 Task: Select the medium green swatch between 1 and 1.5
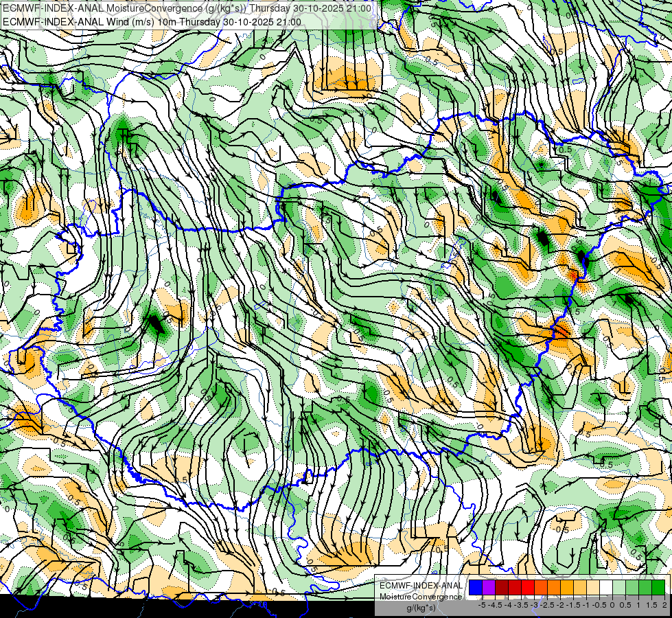[x=645, y=588]
